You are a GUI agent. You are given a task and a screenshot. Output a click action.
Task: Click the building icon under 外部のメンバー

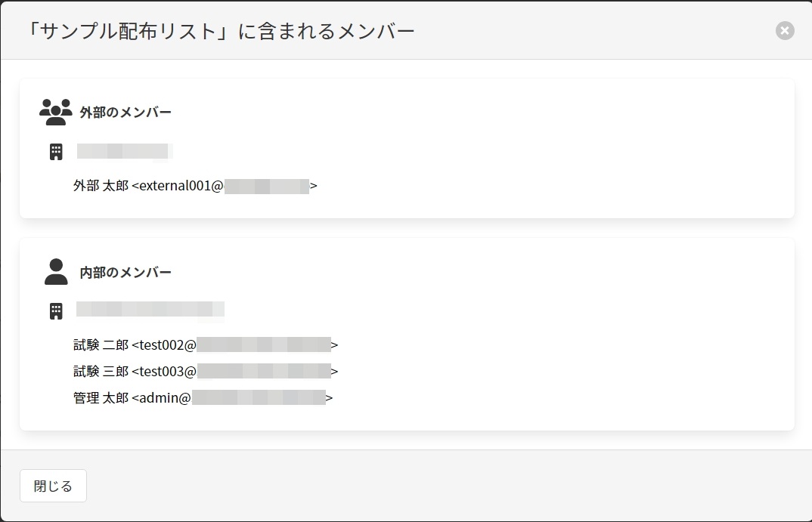56,152
